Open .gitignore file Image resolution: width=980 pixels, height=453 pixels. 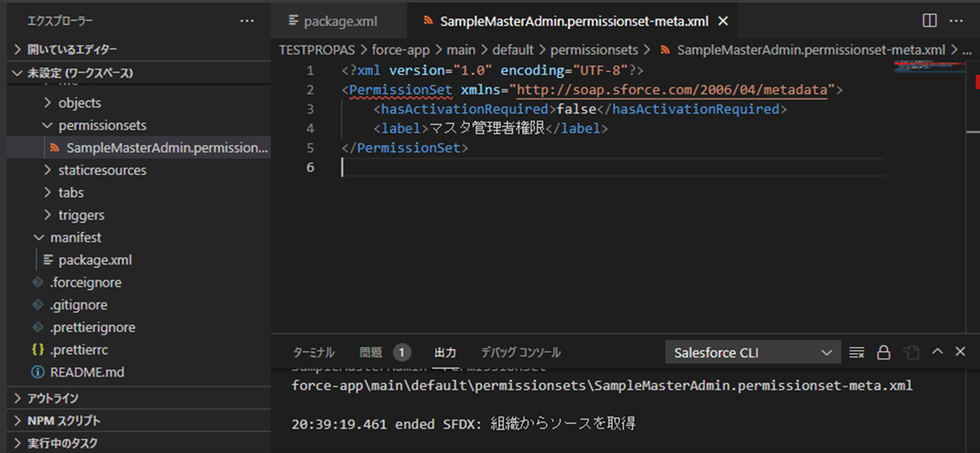click(79, 305)
